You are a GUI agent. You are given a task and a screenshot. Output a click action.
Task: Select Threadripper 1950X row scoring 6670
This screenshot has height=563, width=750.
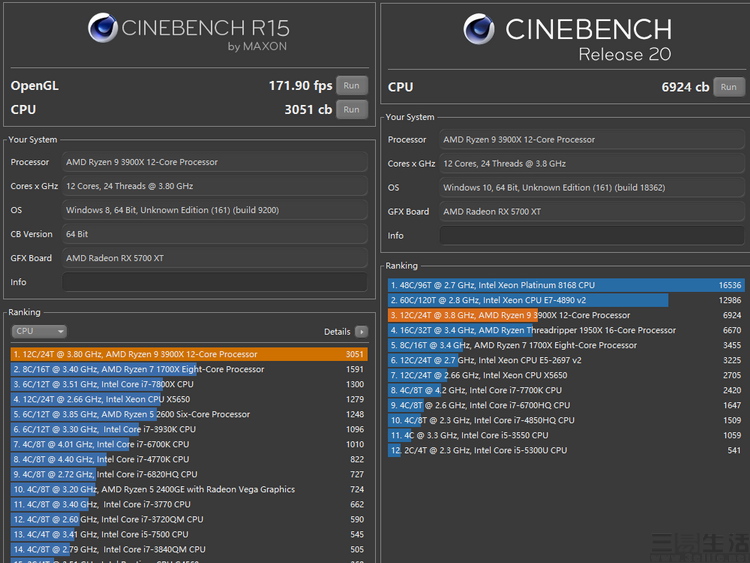tap(566, 330)
